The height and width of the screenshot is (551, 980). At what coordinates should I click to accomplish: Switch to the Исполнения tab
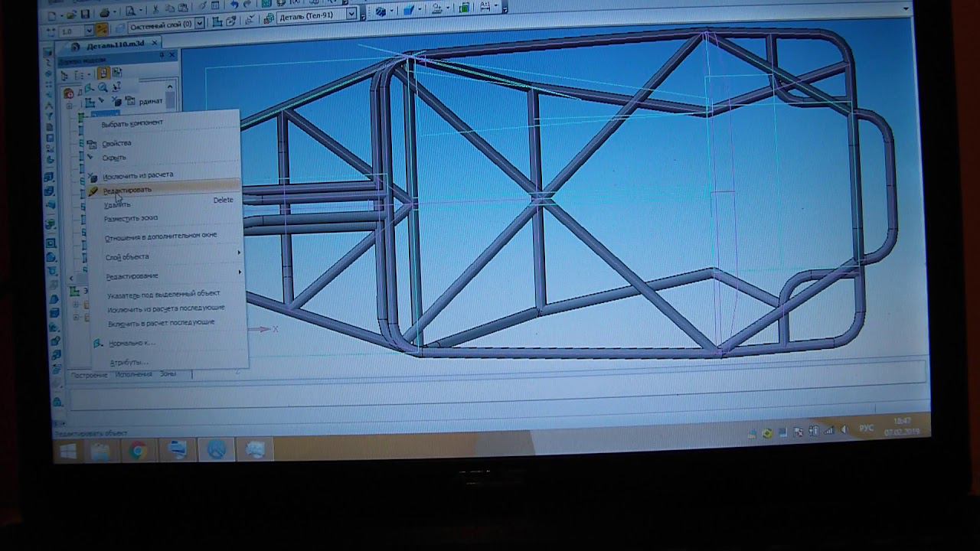coord(135,374)
